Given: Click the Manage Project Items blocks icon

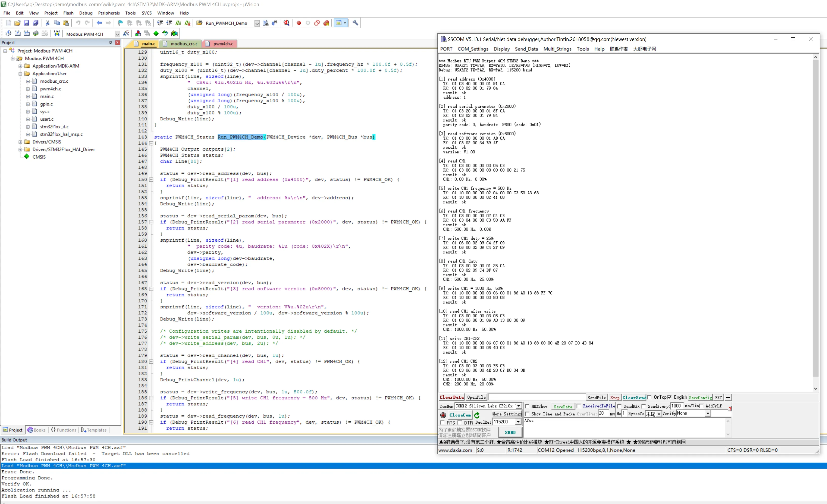Looking at the screenshot, I should 138,34.
